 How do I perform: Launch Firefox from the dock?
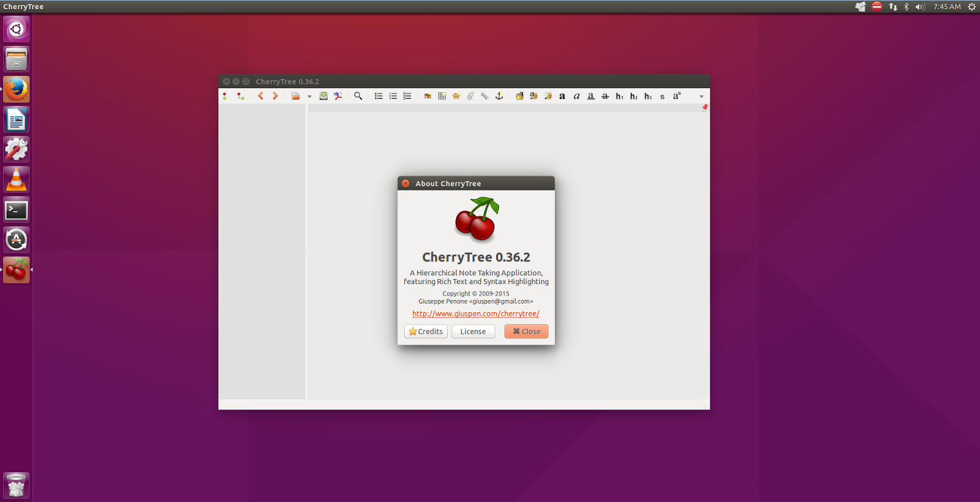click(x=17, y=89)
